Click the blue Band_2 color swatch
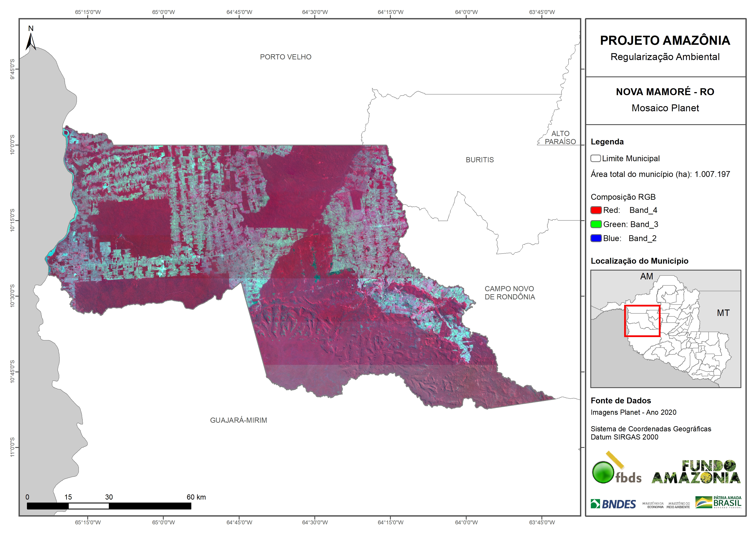This screenshot has width=756, height=534. tap(596, 238)
